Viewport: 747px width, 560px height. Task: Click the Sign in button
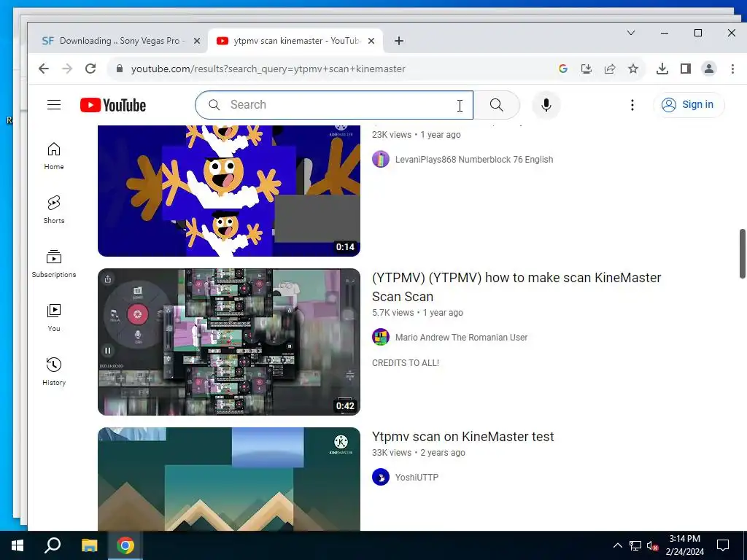click(x=689, y=105)
